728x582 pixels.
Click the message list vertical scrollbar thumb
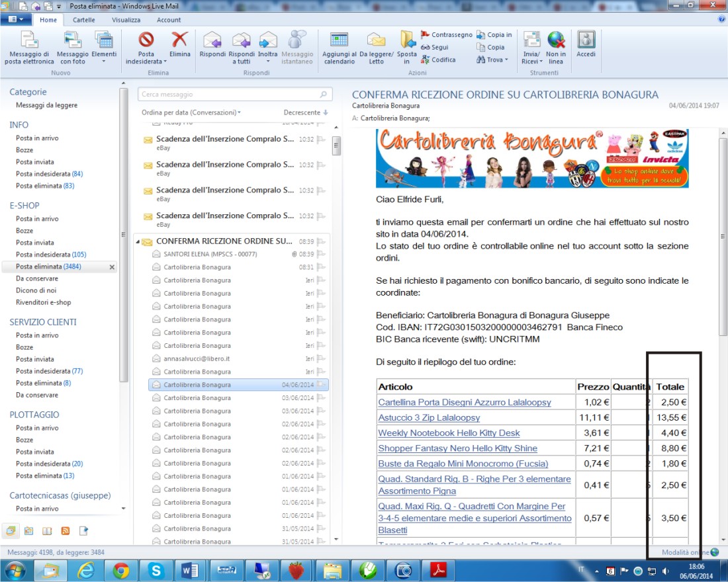(336, 145)
